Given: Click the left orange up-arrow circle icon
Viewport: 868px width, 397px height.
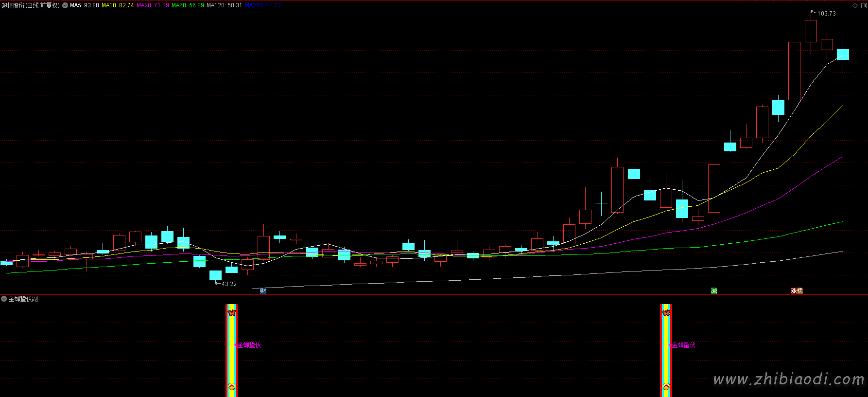Looking at the screenshot, I should [x=232, y=387].
